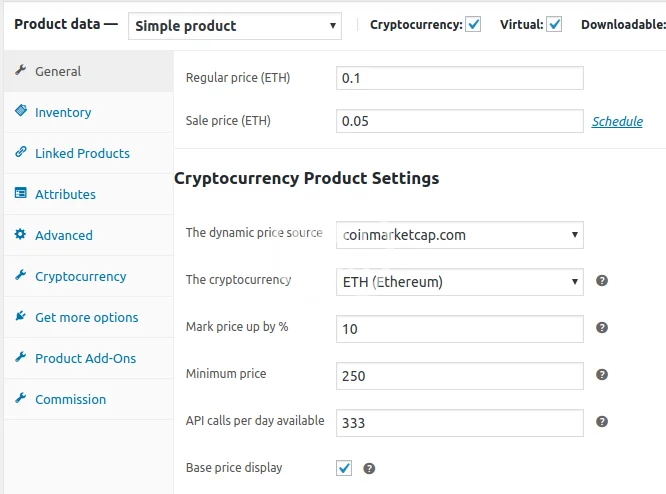The image size is (666, 494).
Task: Open the Simple product type dropdown
Action: 235,26
